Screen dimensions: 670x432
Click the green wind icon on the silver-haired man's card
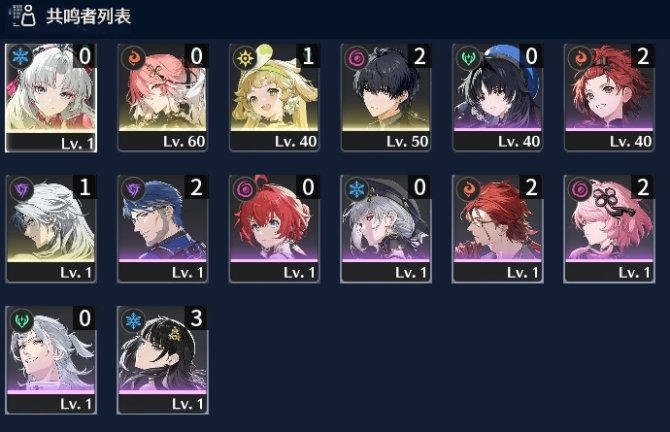coord(21,319)
